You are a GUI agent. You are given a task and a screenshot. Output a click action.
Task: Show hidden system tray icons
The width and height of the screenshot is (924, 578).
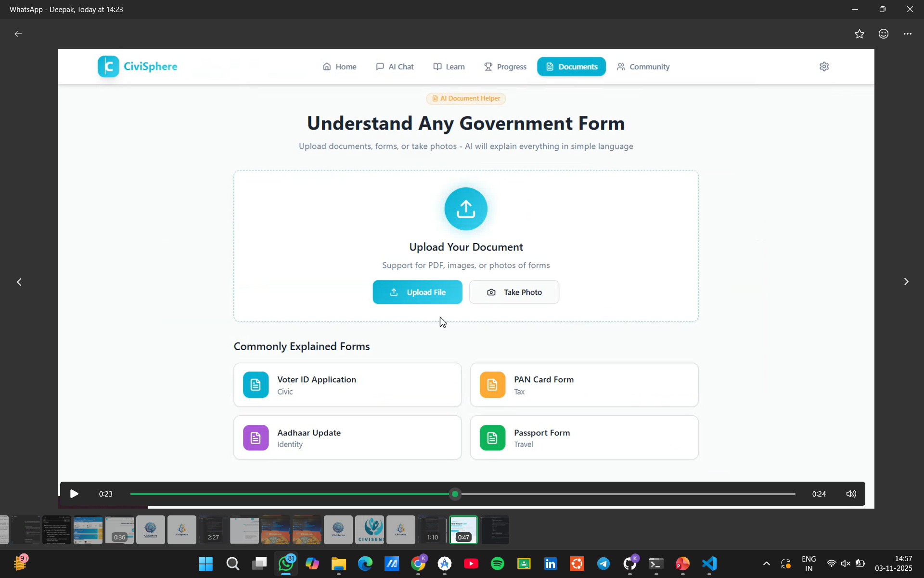tap(766, 563)
